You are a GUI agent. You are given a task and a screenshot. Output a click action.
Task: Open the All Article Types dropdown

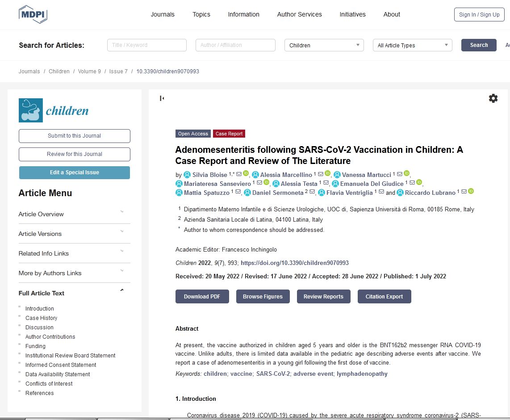(x=412, y=45)
